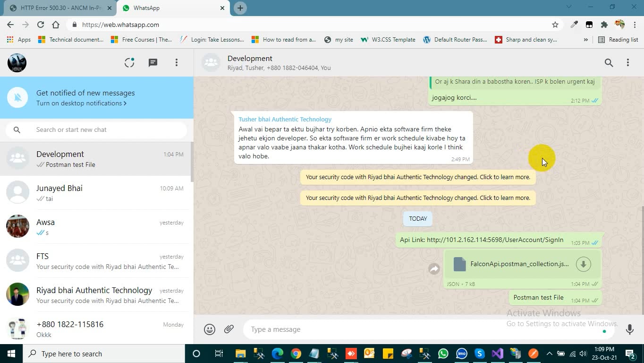Launch Visual Studio from the taskbar
The height and width of the screenshot is (363, 644).
[497, 354]
